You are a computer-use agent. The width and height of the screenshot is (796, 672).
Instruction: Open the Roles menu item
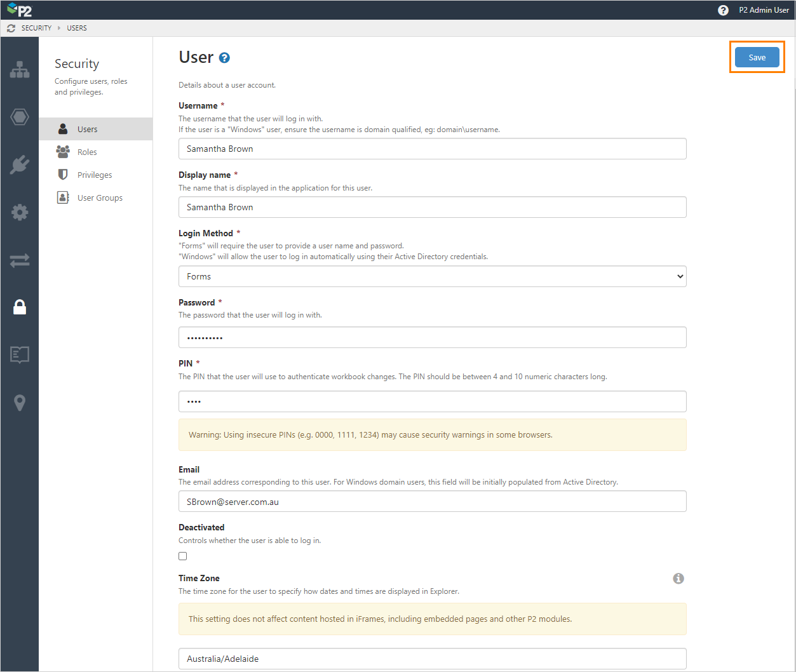[87, 152]
